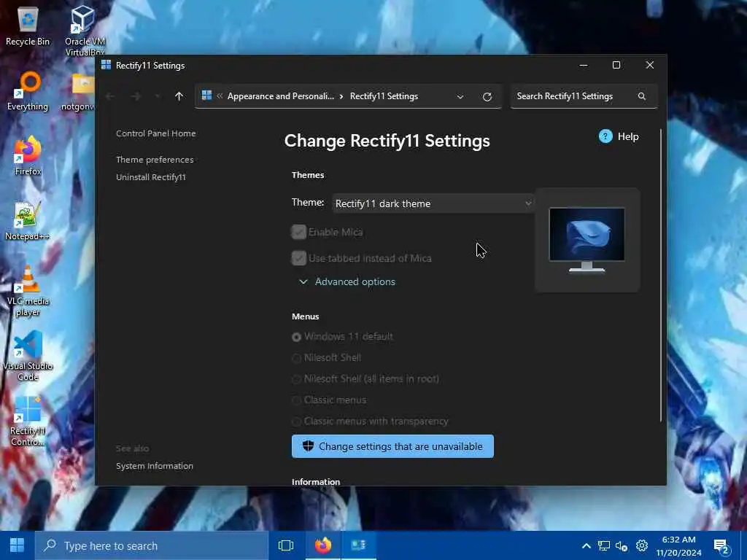The height and width of the screenshot is (560, 747).
Task: Open Rectify11 Control Center desktop shortcut
Action: coord(28,421)
